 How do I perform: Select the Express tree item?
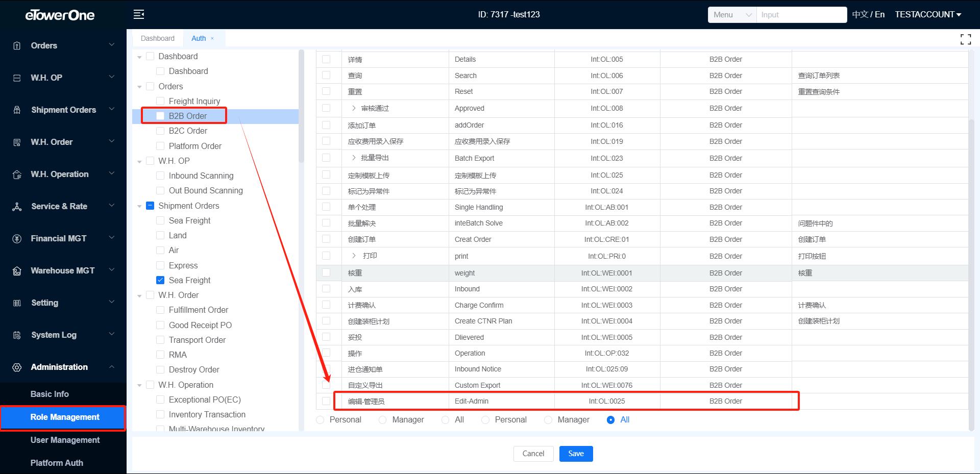183,265
